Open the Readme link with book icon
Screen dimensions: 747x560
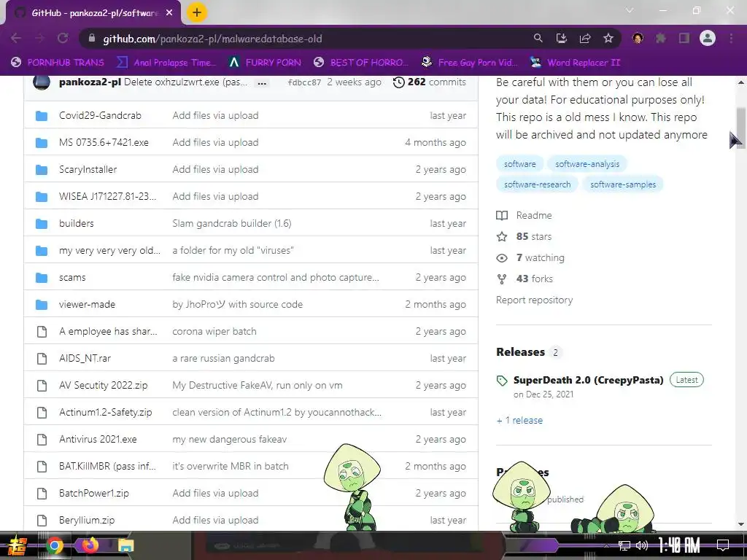pyautogui.click(x=524, y=215)
